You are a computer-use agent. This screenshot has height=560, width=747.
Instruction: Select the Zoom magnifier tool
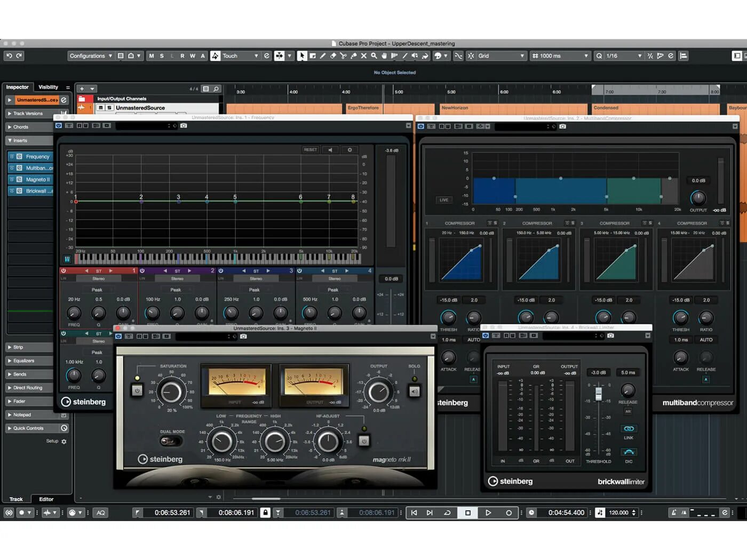[x=373, y=55]
